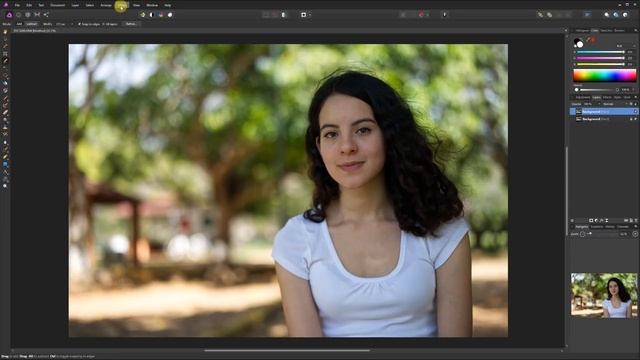Select the View hand tool
The image size is (640, 360).
[x=5, y=32]
